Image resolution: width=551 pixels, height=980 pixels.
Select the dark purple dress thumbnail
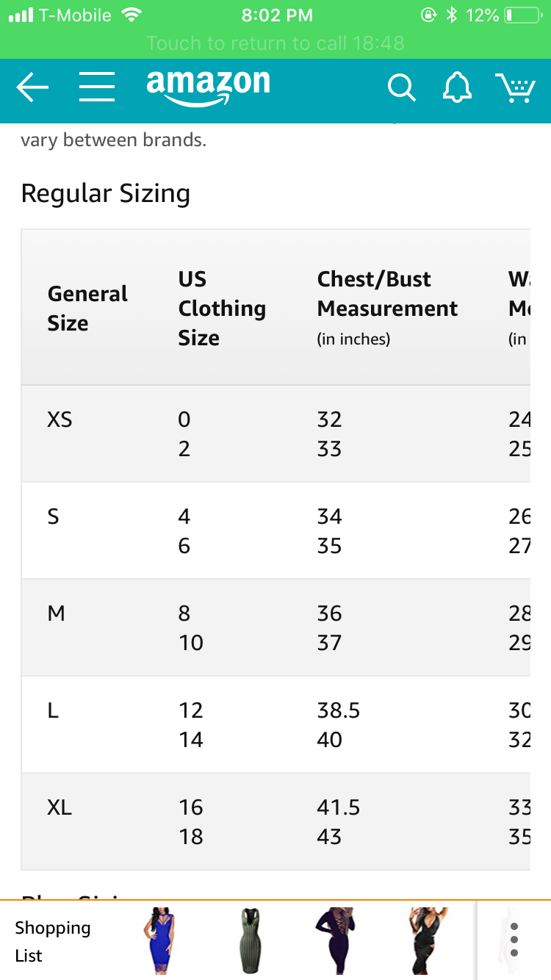(334, 941)
